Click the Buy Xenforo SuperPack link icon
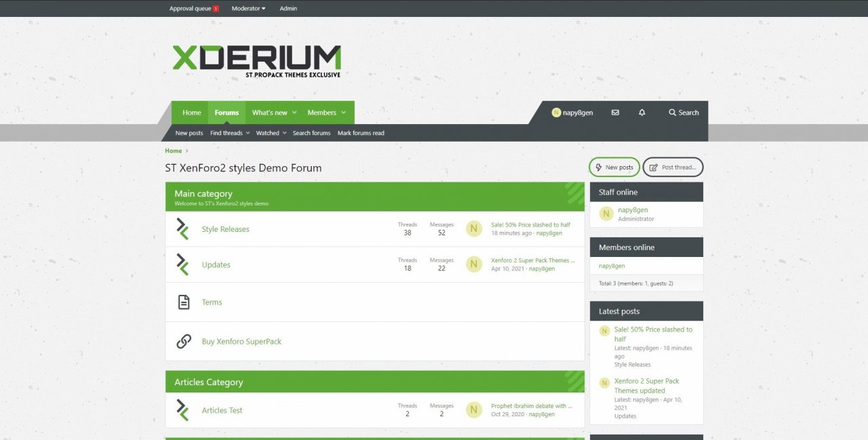The height and width of the screenshot is (440, 868). 184,342
